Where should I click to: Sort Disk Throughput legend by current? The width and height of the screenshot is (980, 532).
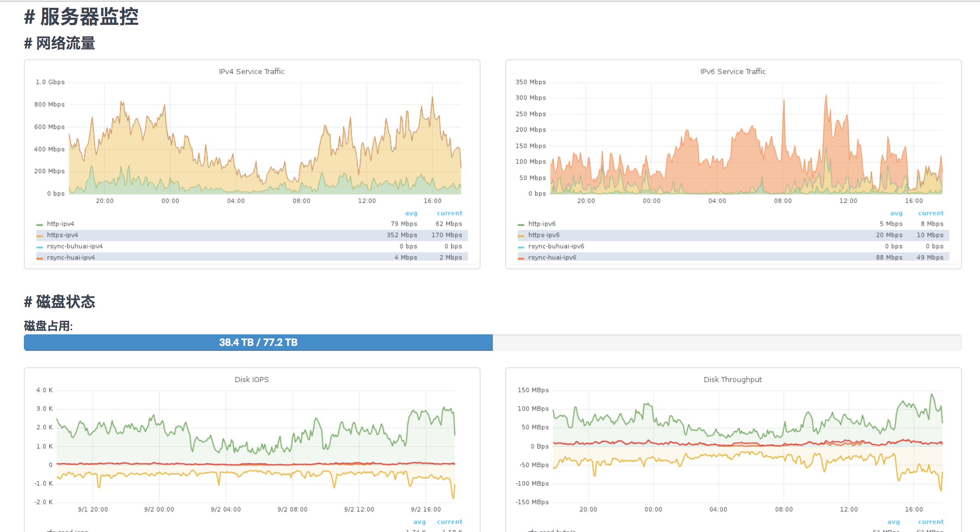(x=931, y=522)
